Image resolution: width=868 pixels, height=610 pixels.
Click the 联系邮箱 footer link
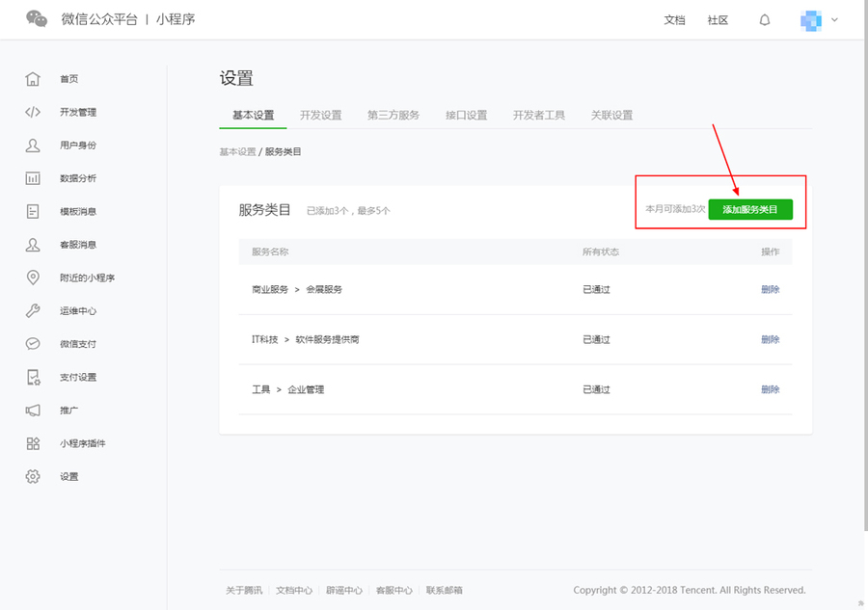pyautogui.click(x=444, y=591)
